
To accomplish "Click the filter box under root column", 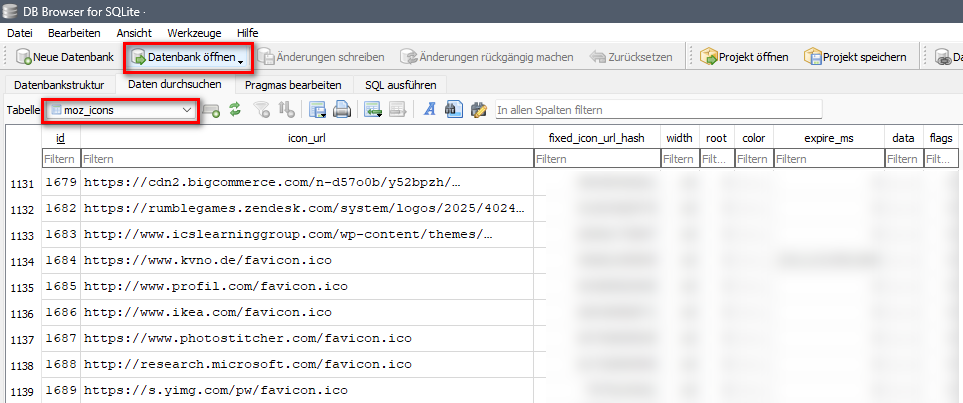I will [x=716, y=158].
